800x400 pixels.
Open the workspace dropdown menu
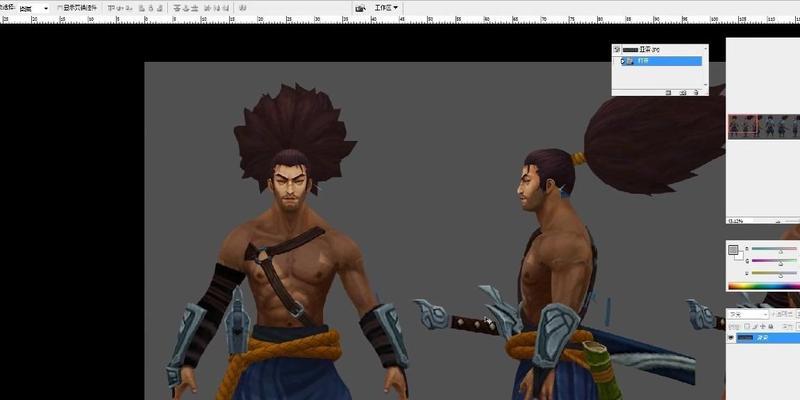387,8
